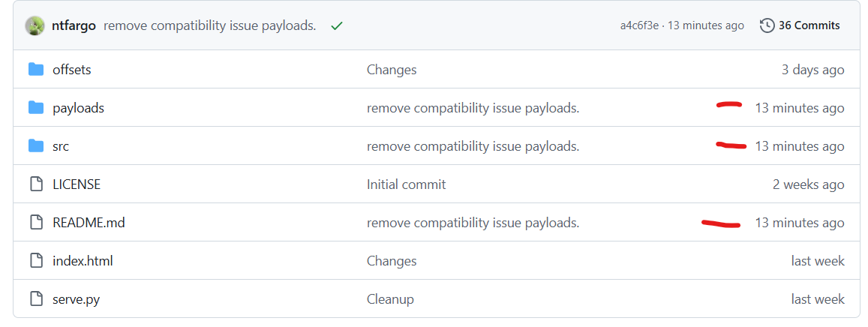
Task: Open the latest commit message link
Action: click(x=210, y=26)
